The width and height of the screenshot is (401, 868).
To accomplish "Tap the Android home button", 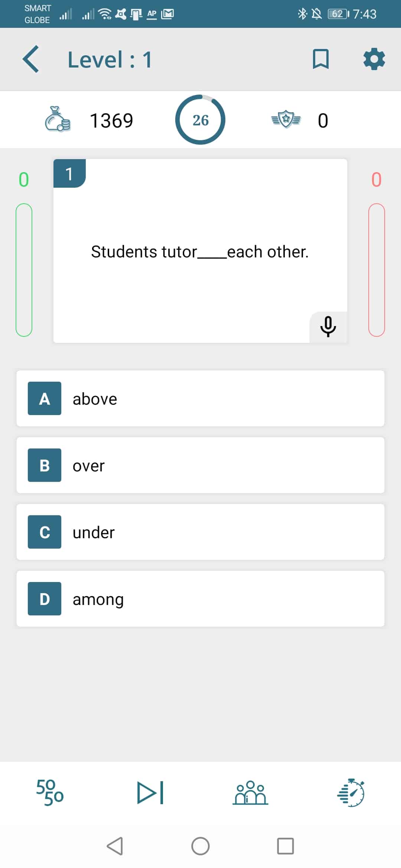I will pyautogui.click(x=200, y=846).
